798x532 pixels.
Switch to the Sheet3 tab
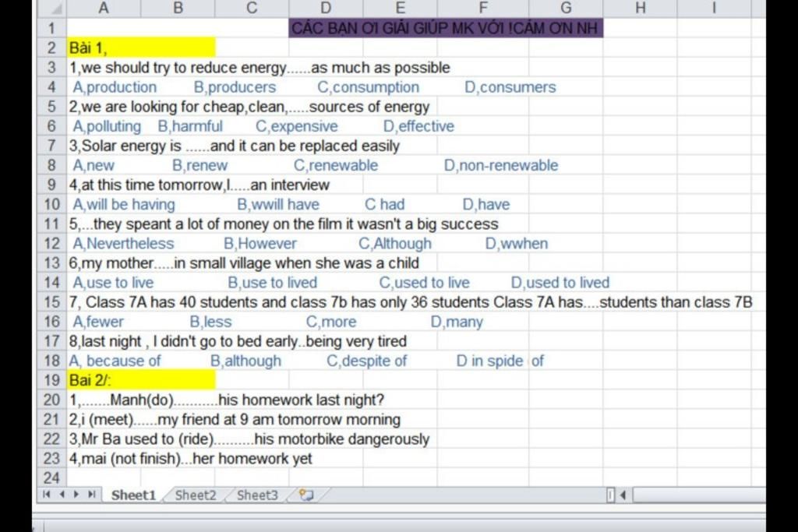point(257,495)
